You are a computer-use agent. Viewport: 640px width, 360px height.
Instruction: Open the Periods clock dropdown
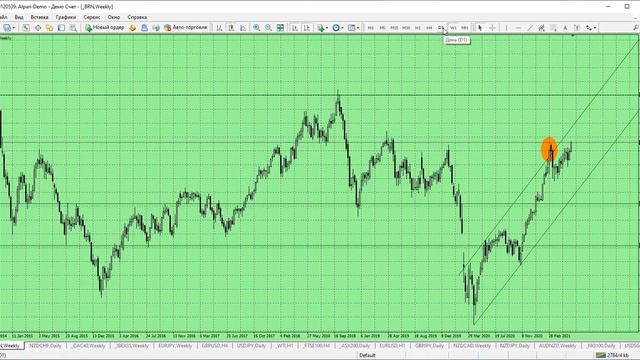(x=338, y=28)
